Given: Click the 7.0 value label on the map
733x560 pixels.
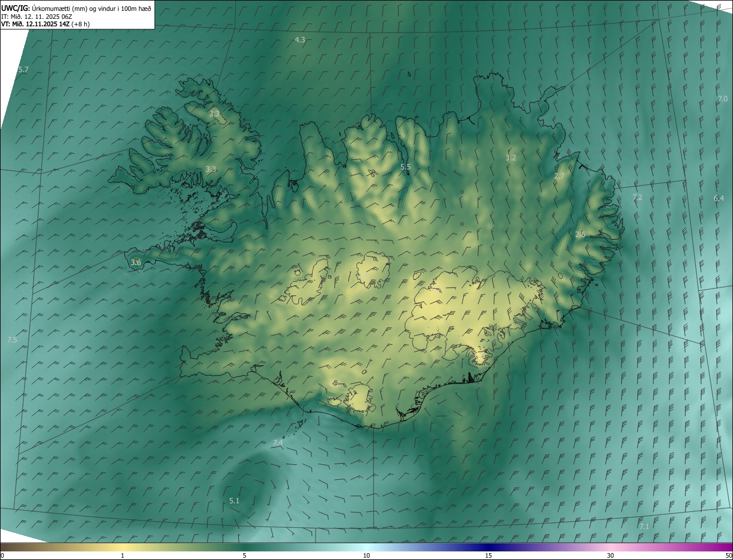Looking at the screenshot, I should click(x=723, y=98).
